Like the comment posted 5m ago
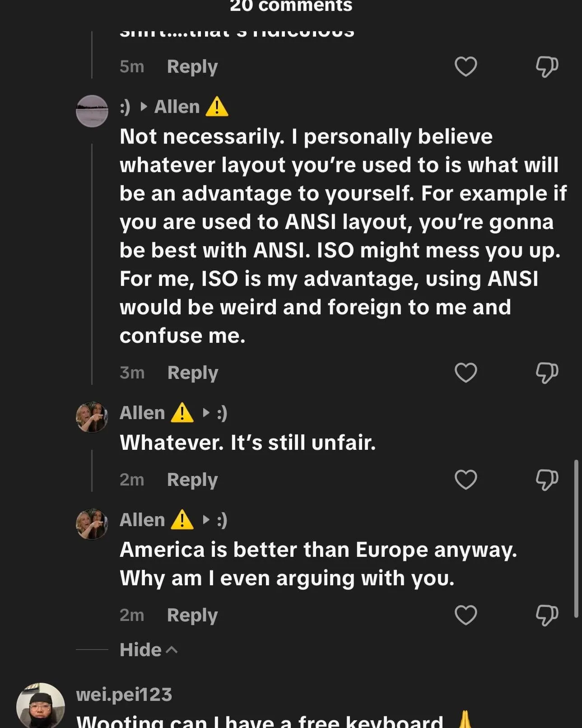Viewport: 582px width, 728px height. (466, 67)
